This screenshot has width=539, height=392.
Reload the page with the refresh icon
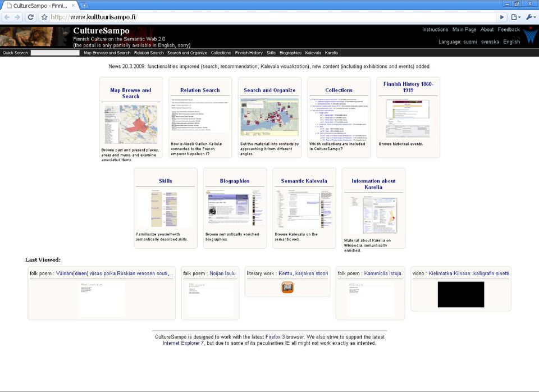coord(30,17)
